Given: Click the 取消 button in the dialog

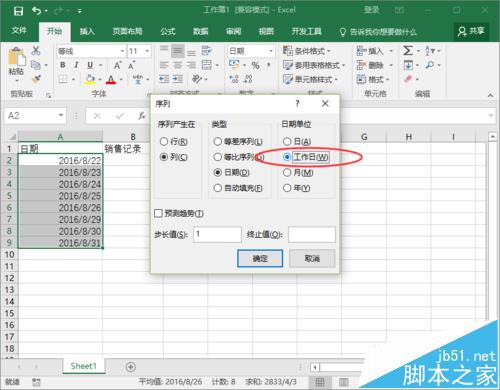Looking at the screenshot, I should point(312,258).
